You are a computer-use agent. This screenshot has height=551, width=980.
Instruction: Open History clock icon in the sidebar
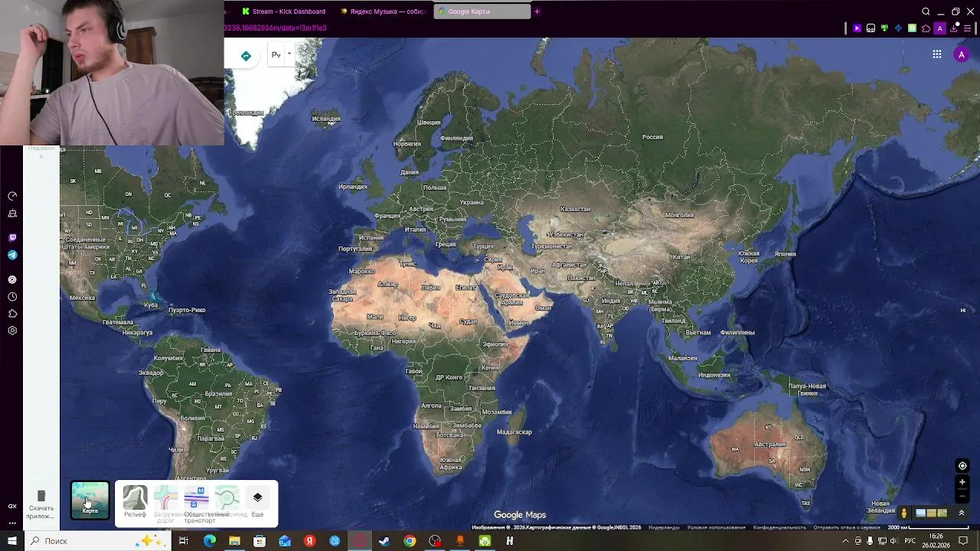pos(12,297)
